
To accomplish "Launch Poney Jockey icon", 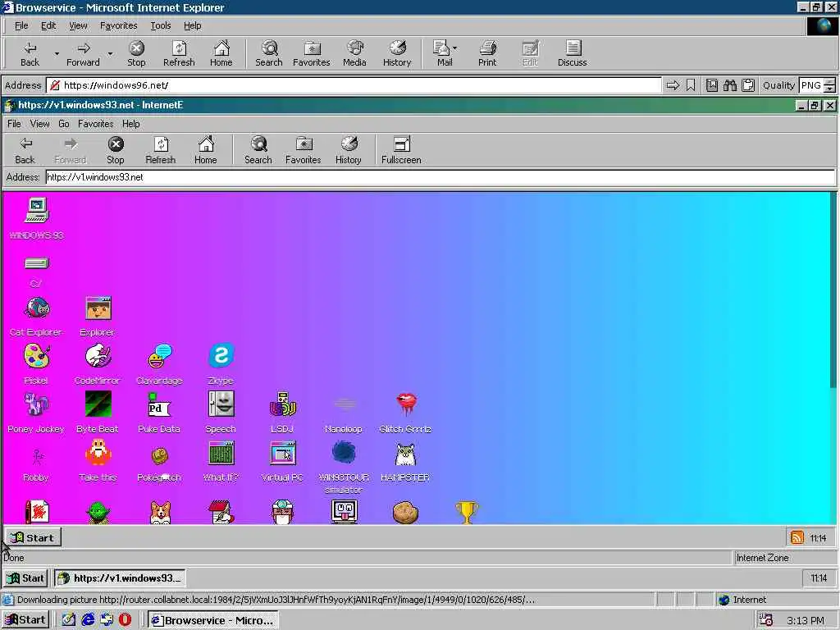I will click(x=36, y=404).
